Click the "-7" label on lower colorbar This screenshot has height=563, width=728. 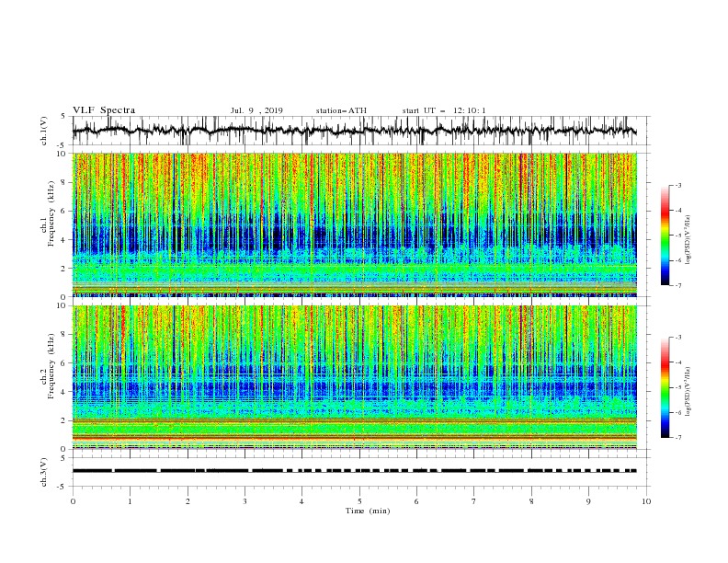678,438
